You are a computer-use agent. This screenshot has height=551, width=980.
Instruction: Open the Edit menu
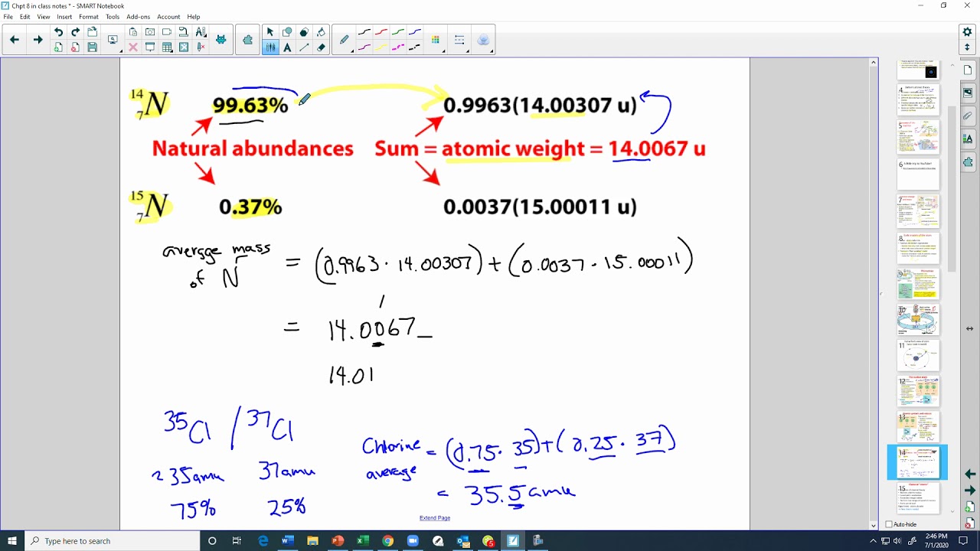pyautogui.click(x=25, y=17)
